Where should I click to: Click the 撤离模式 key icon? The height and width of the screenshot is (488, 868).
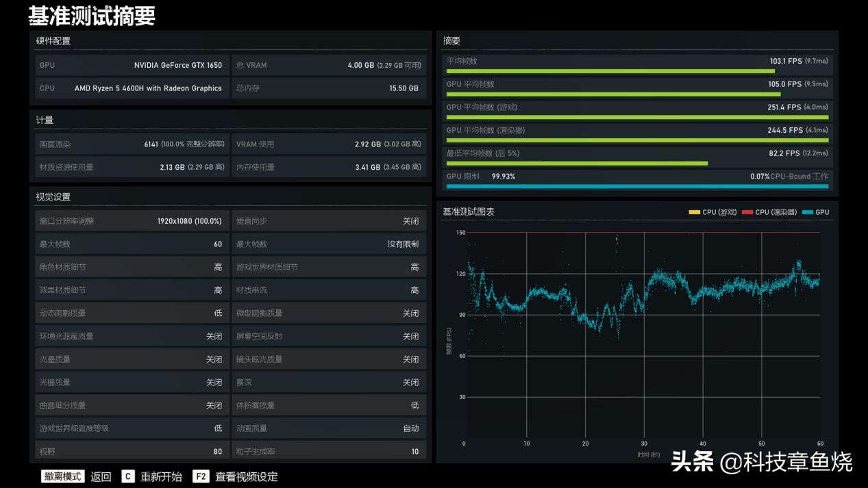pos(62,476)
